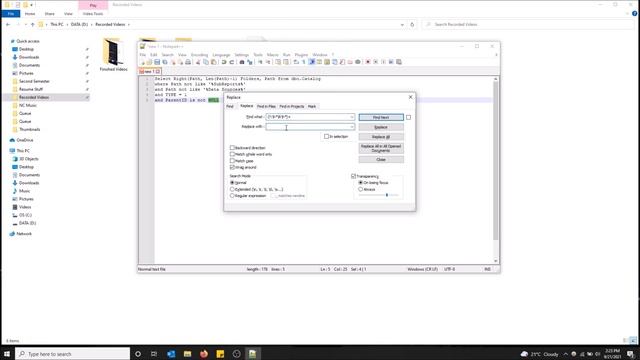Click the Undo icon in Notepad++ toolbar

[x=224, y=62]
